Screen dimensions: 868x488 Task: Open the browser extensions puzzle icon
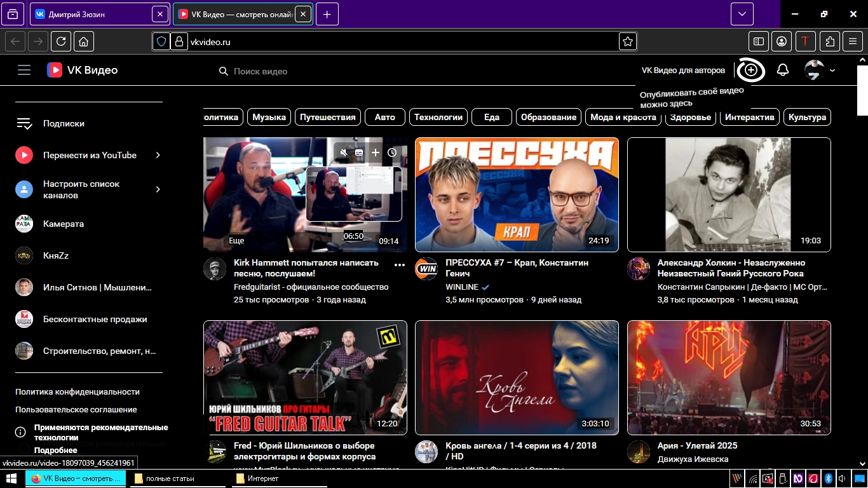click(x=830, y=41)
